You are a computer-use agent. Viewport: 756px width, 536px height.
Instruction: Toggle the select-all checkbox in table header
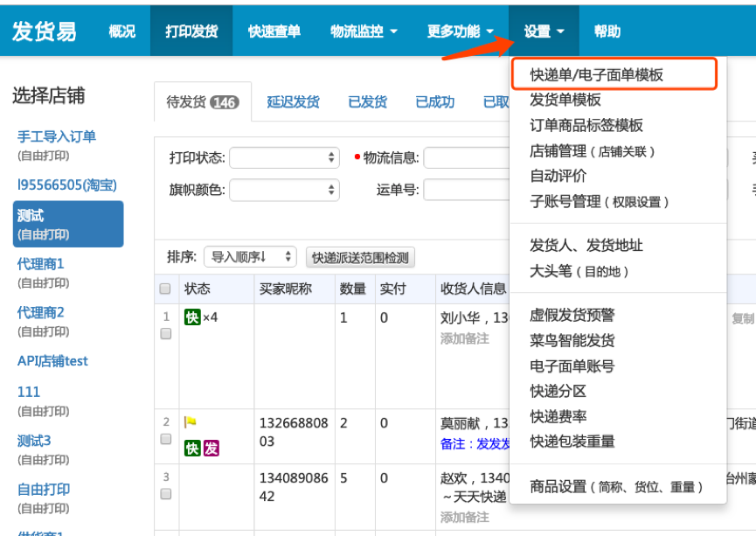(x=165, y=289)
